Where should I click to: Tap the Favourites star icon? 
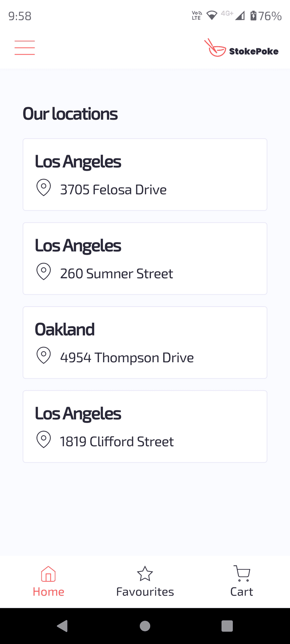pyautogui.click(x=145, y=574)
